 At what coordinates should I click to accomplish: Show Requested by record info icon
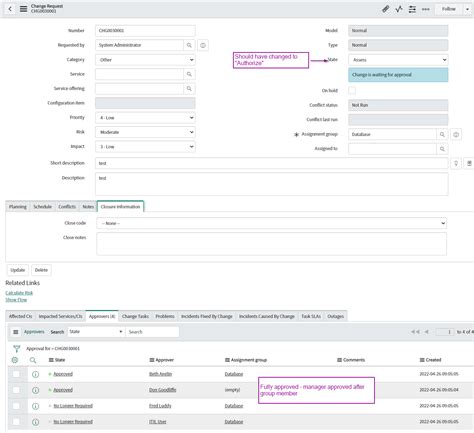click(203, 45)
